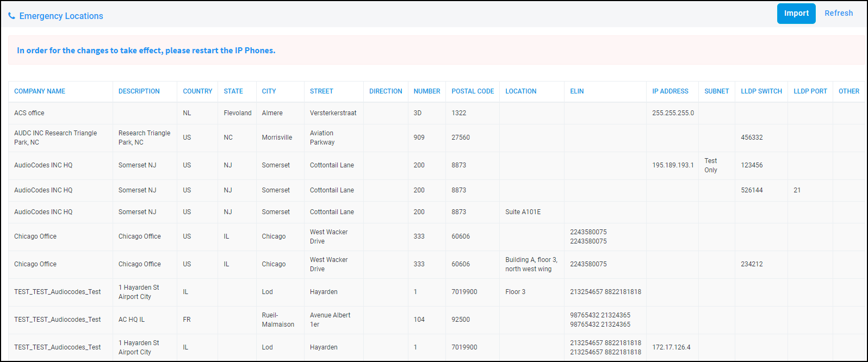Click the NC state cell
Screen dimensions: 868x362
[x=228, y=138]
